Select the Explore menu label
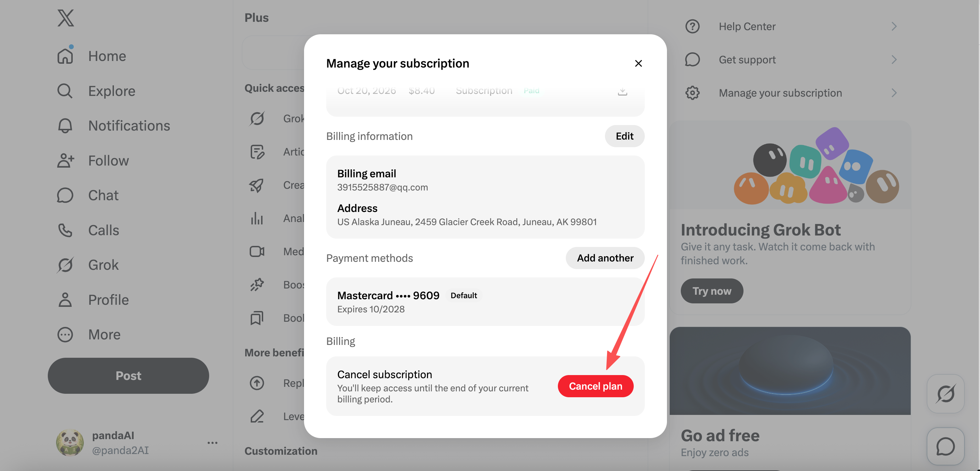The width and height of the screenshot is (980, 471). pyautogui.click(x=112, y=91)
